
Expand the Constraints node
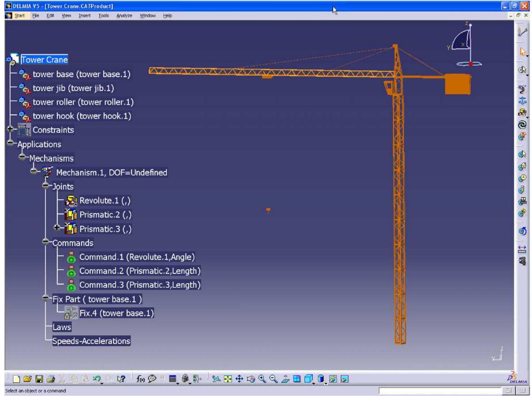click(x=10, y=129)
